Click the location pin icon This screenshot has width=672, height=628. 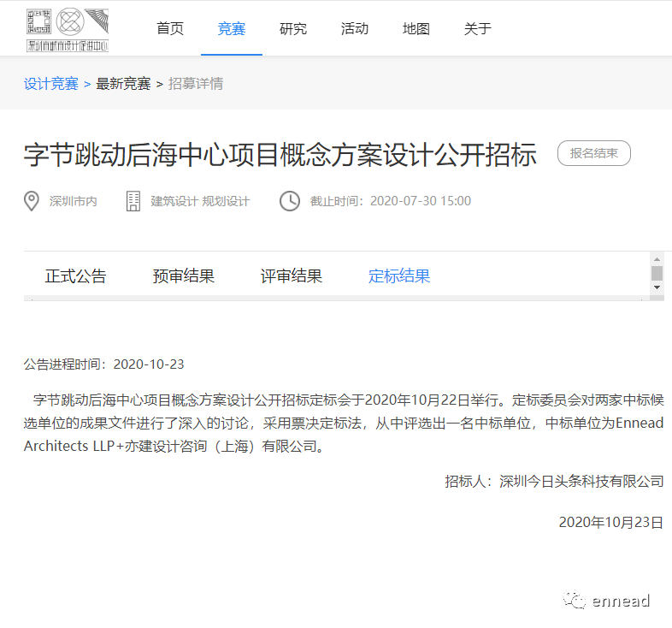click(32, 201)
